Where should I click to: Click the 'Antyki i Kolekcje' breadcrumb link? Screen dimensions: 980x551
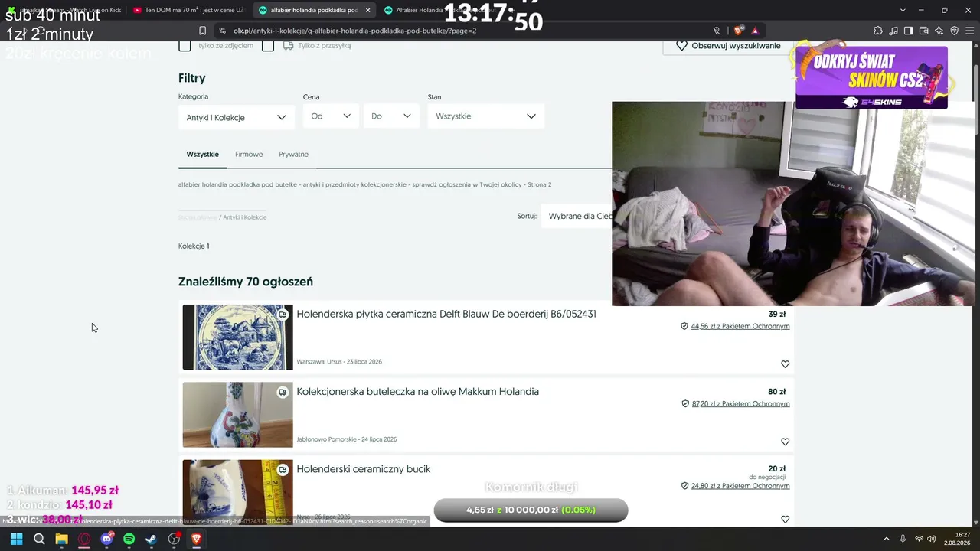[x=245, y=217]
